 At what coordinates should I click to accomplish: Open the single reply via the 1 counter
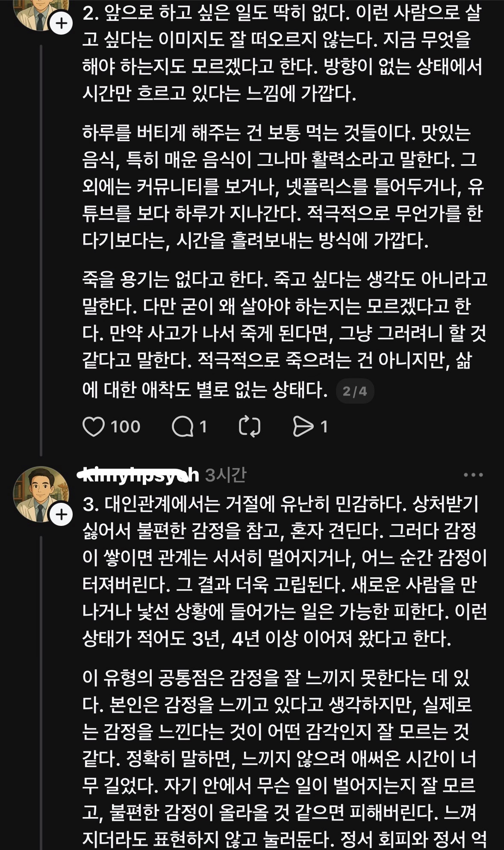pos(203,425)
